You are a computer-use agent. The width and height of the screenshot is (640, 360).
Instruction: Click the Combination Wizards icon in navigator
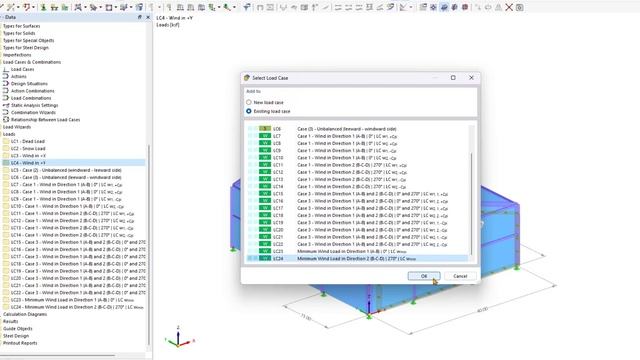pyautogui.click(x=6, y=112)
